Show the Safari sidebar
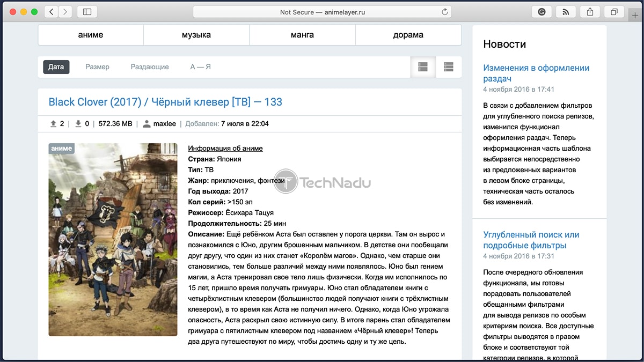The image size is (644, 362). click(x=87, y=12)
